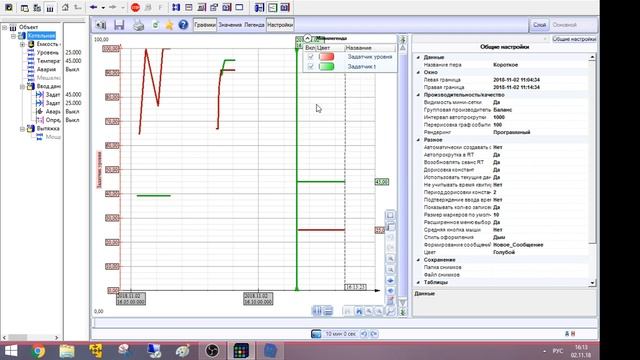The image size is (640, 360).
Task: Click the blue screen icon left of 10 мин
Action: pyautogui.click(x=316, y=334)
